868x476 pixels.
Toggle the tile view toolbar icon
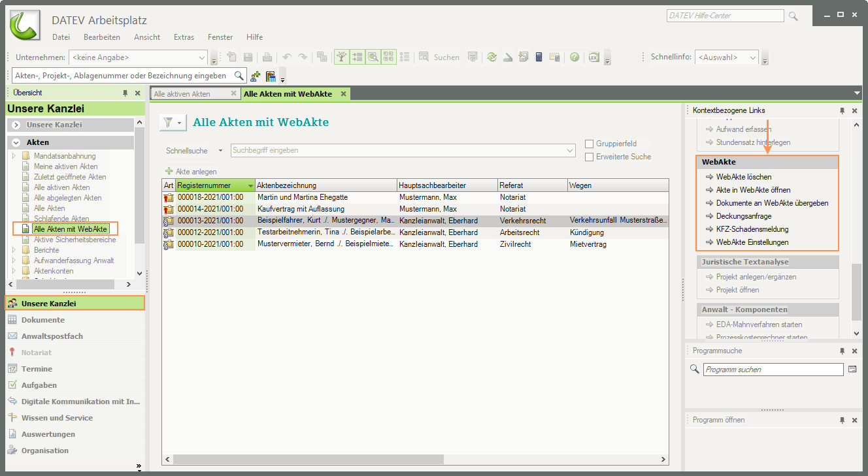[388, 57]
